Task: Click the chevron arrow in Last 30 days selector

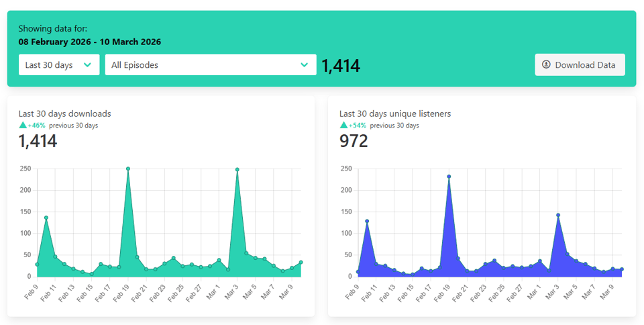Action: coord(87,65)
